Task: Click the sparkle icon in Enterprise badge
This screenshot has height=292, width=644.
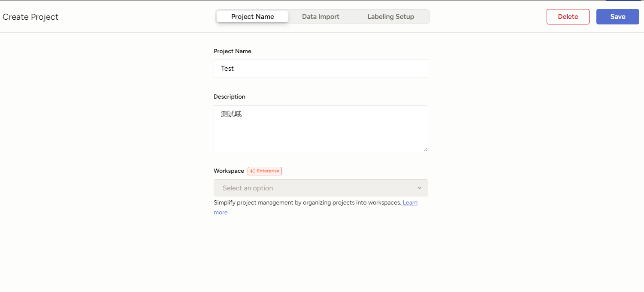Action: point(252,171)
